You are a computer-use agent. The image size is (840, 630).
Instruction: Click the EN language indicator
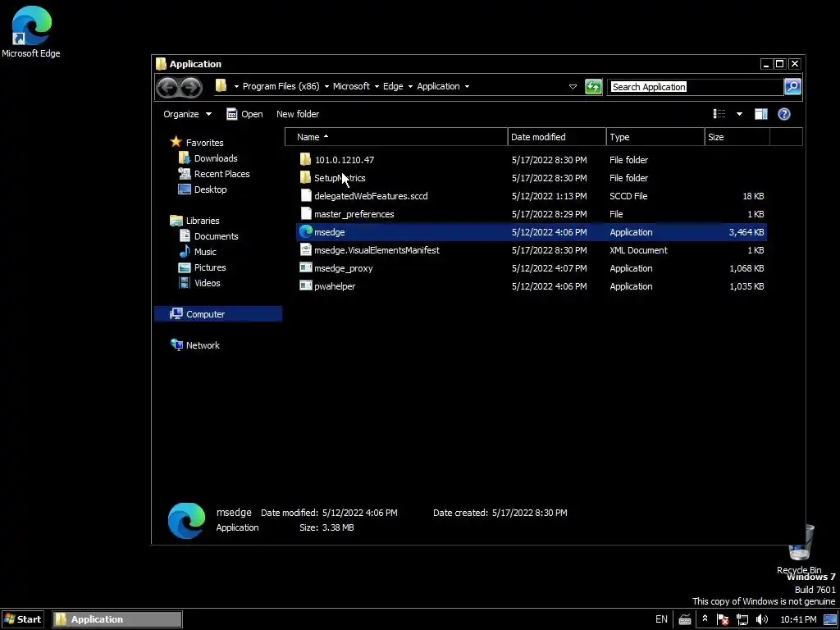[662, 619]
